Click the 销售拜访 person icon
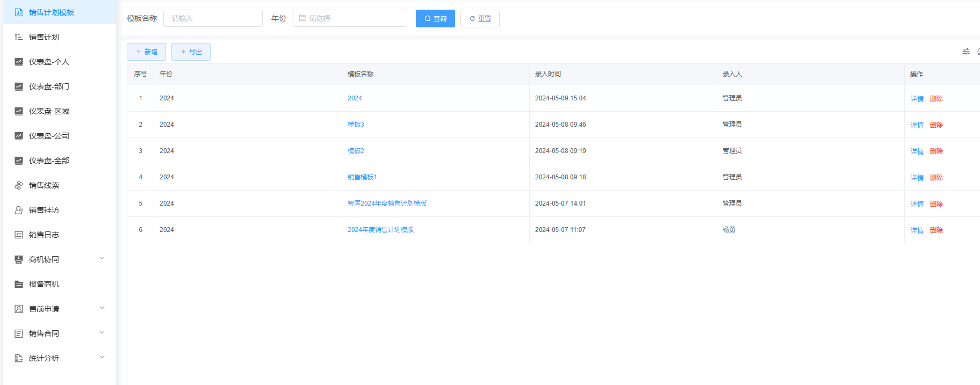The width and height of the screenshot is (980, 385). click(19, 210)
